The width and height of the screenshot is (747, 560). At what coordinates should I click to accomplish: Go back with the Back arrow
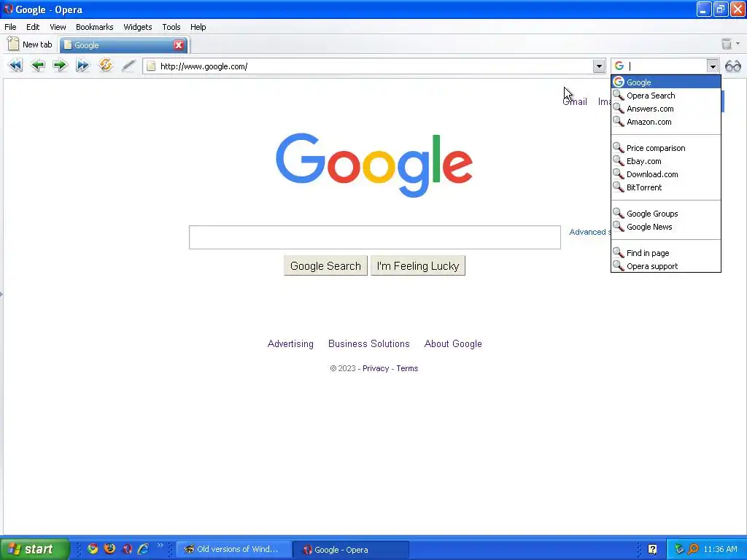coord(38,65)
